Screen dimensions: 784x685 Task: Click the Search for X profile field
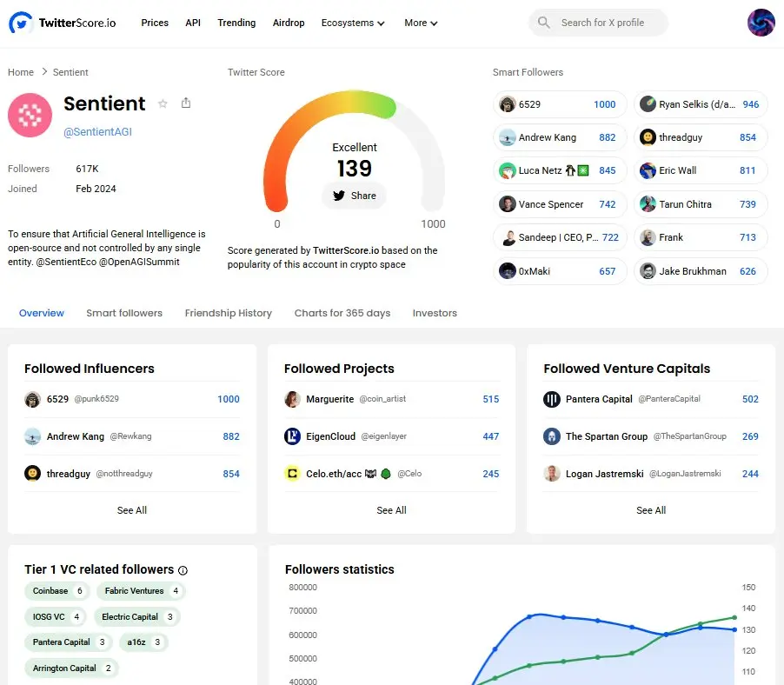point(599,23)
